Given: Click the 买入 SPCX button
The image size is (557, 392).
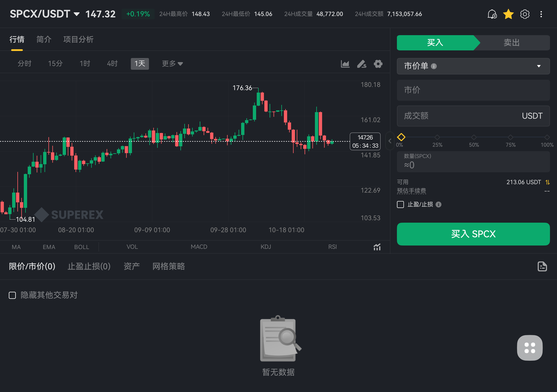Looking at the screenshot, I should tap(473, 234).
